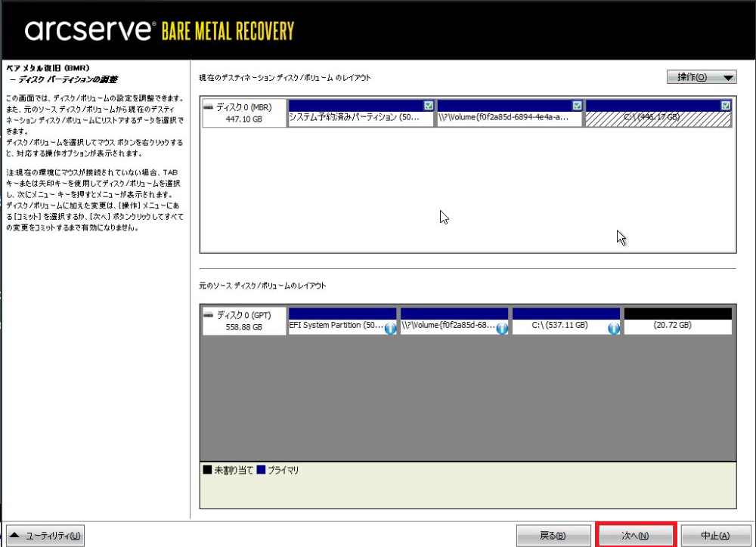The width and height of the screenshot is (756, 547).
Task: Toggle checkbox on system reserved partition
Action: (x=429, y=106)
